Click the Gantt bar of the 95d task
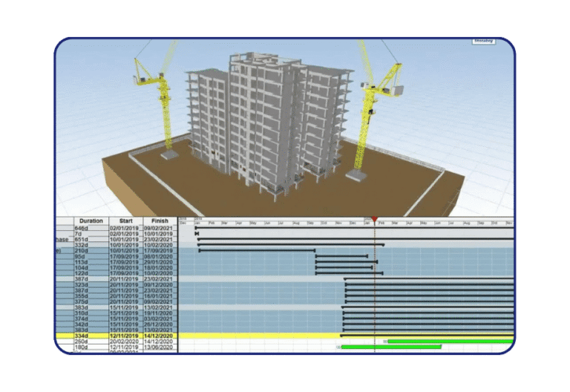The width and height of the screenshot is (570, 392). tap(341, 256)
